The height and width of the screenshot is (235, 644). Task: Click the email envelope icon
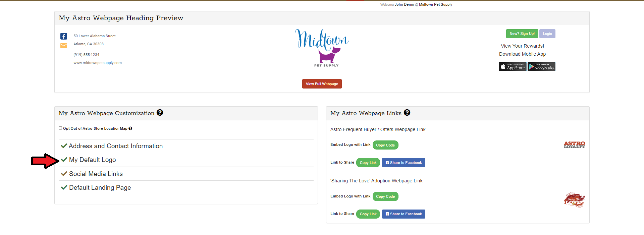[64, 46]
